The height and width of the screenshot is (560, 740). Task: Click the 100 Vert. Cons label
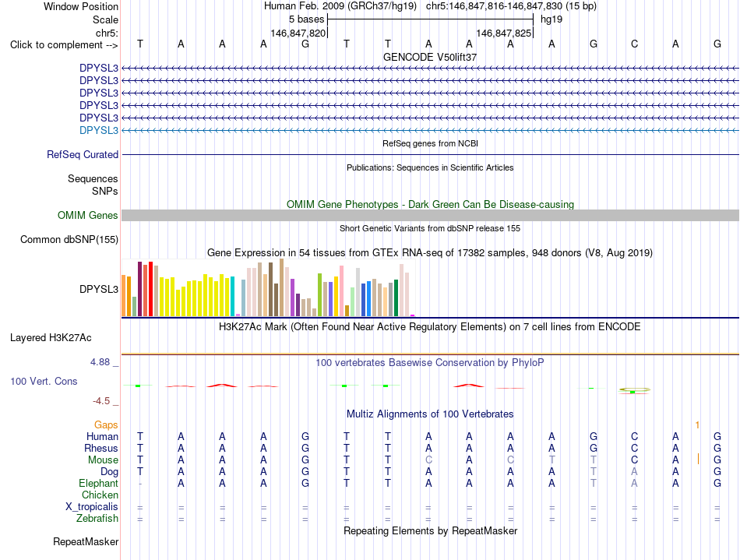[44, 381]
